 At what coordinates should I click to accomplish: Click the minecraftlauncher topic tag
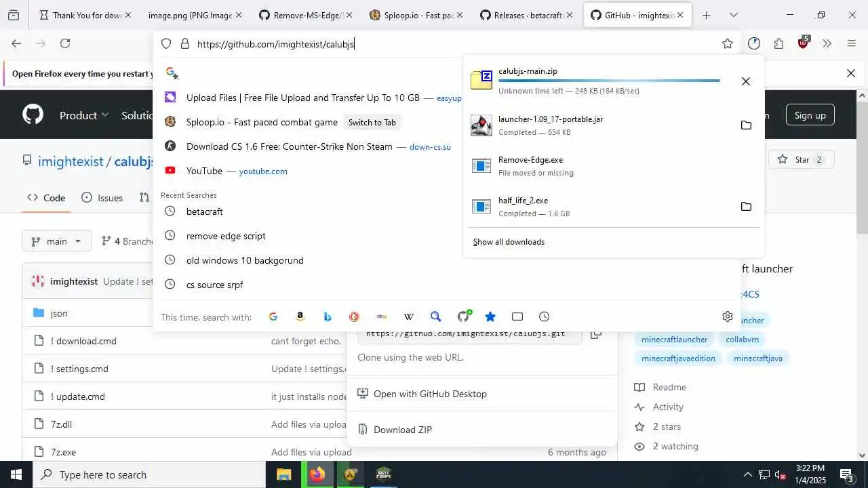674,340
